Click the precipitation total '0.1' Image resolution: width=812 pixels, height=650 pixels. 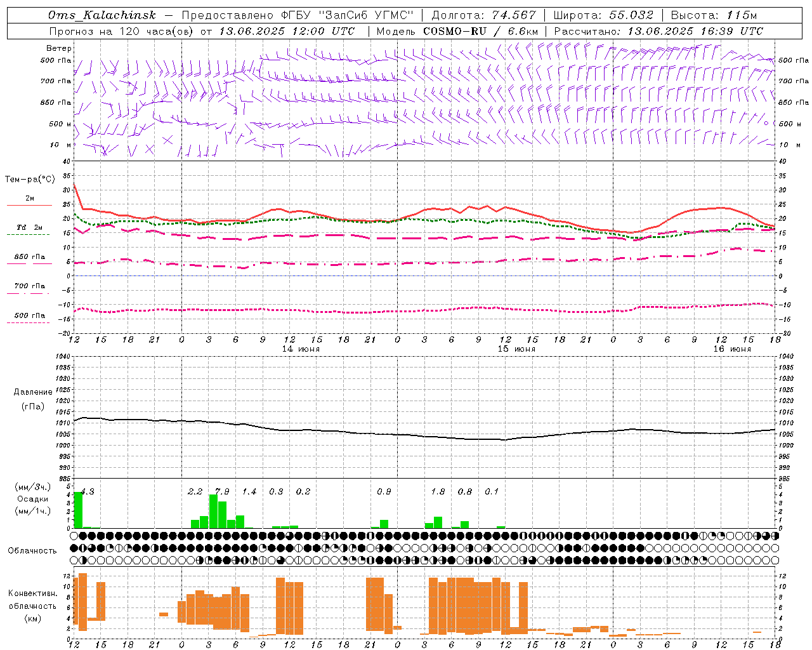492,491
